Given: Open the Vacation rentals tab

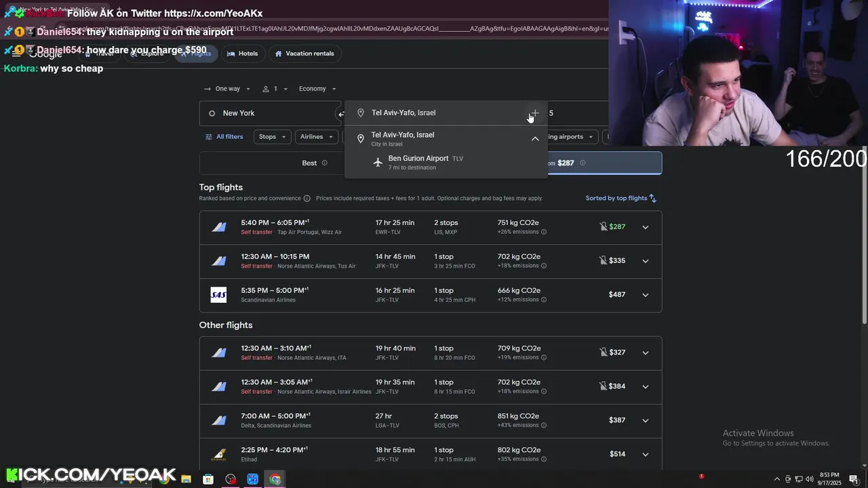Looking at the screenshot, I should 304,54.
